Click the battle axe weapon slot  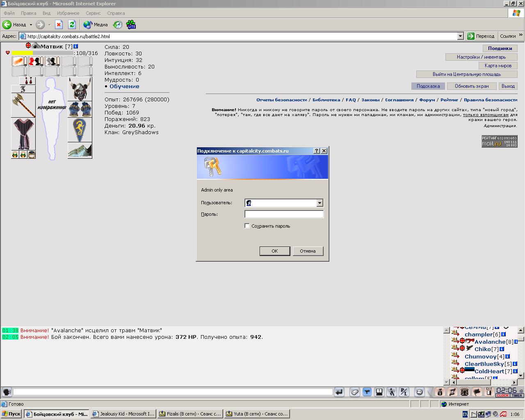click(23, 105)
